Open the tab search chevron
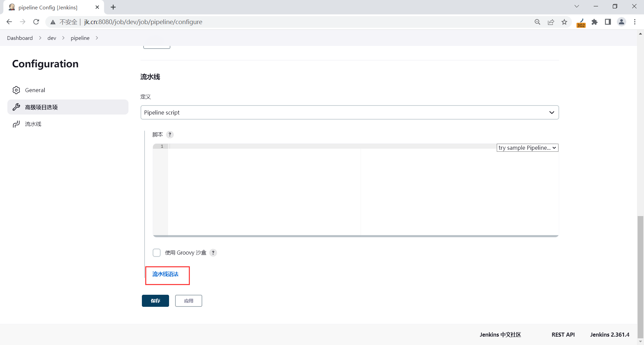The width and height of the screenshot is (644, 345). [x=577, y=6]
